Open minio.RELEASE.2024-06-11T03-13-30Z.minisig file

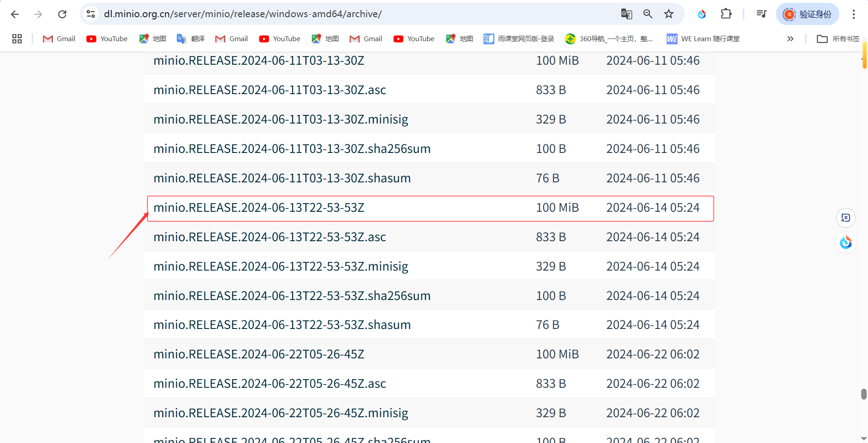pyautogui.click(x=281, y=119)
